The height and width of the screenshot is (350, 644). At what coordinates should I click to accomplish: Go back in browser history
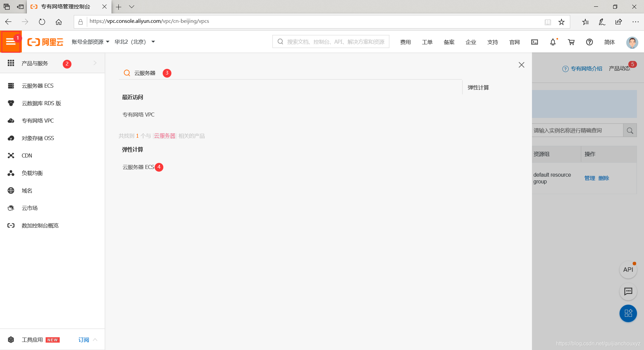tap(8, 22)
